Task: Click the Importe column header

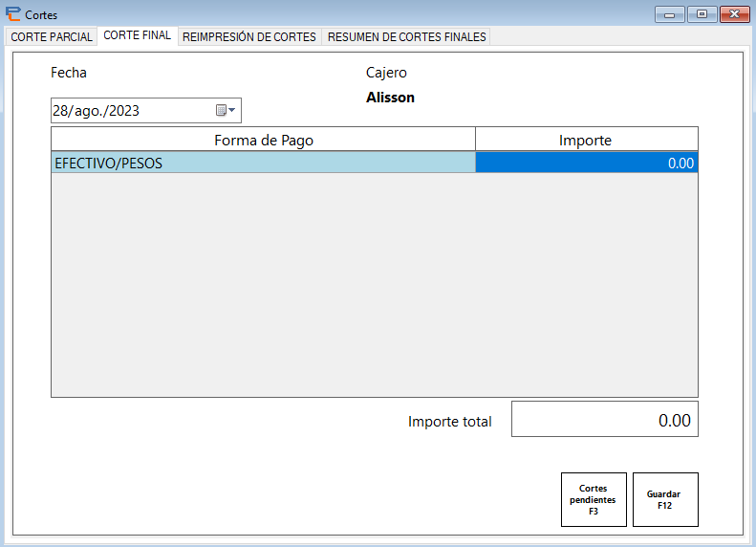Action: 586,140
